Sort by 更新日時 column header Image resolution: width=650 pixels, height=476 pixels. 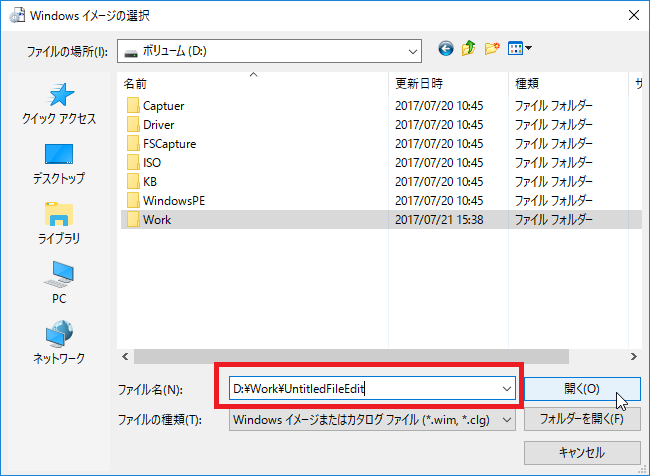click(448, 84)
